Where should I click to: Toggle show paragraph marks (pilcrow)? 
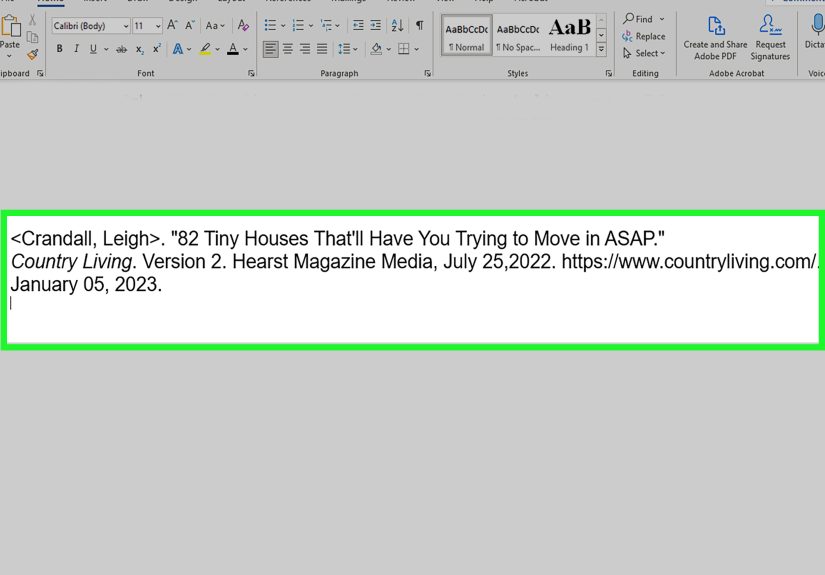pos(420,25)
